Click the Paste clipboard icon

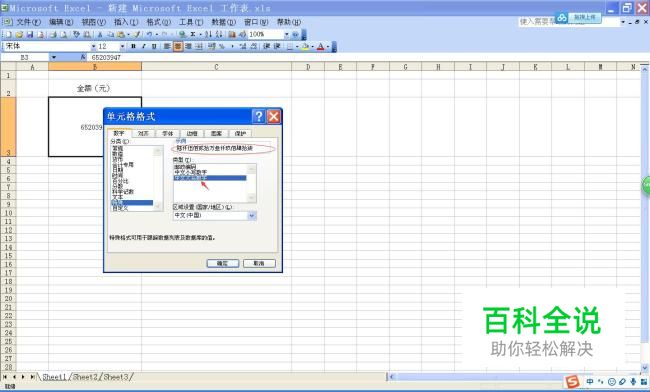[x=121, y=34]
